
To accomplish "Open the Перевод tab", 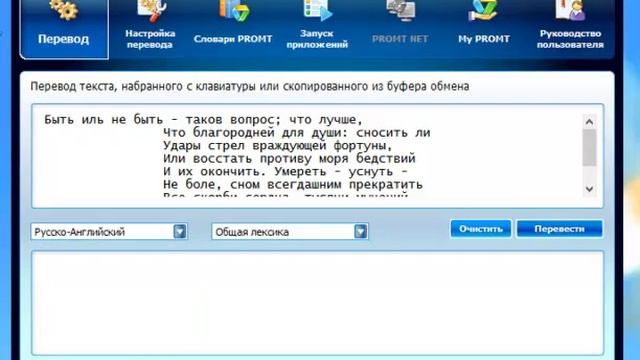I will click(64, 29).
